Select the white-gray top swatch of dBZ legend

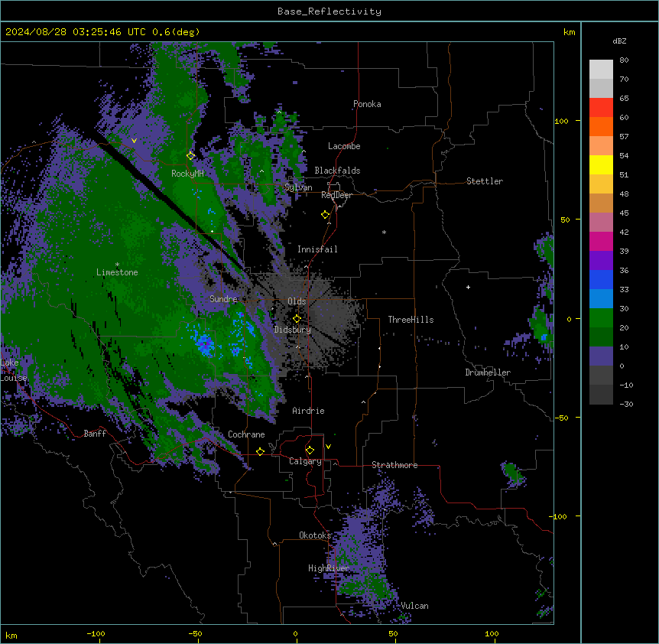[601, 69]
